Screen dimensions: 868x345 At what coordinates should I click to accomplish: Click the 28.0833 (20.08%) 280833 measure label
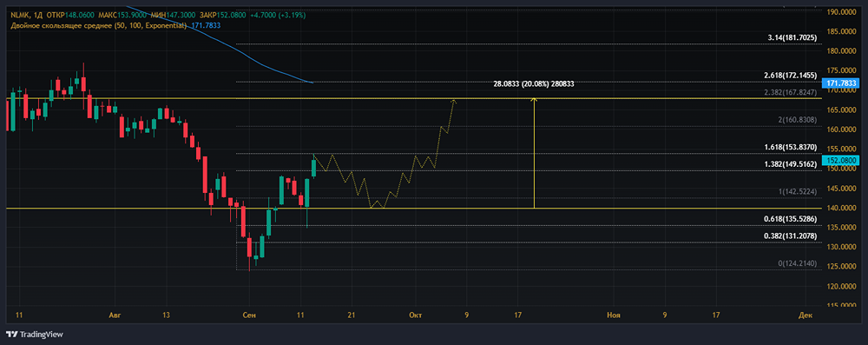[534, 84]
